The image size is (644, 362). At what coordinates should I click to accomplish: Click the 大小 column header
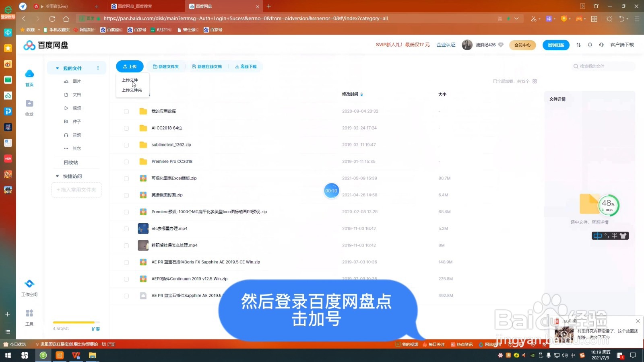(442, 94)
